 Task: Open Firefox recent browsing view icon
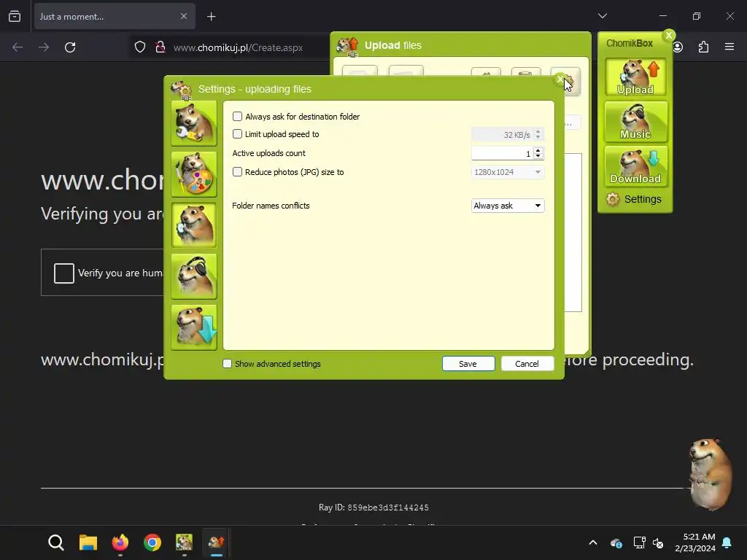point(15,17)
